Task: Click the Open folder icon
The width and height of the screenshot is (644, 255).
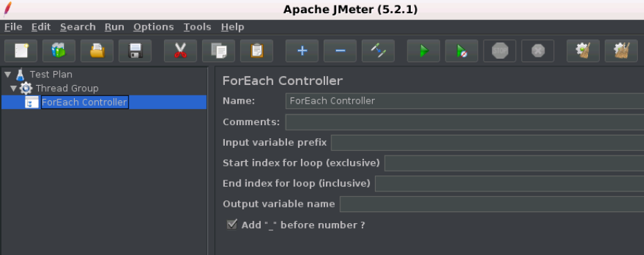Action: [x=97, y=51]
